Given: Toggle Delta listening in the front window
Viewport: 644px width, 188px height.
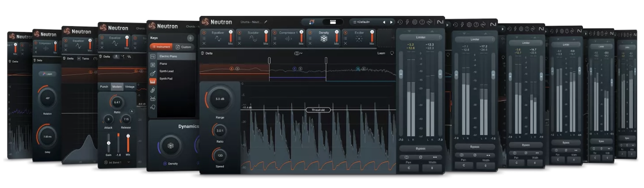Looking at the screenshot, I should [207, 53].
